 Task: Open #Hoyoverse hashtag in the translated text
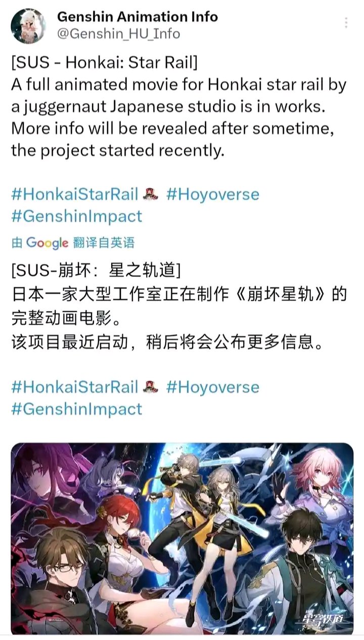coord(212,387)
